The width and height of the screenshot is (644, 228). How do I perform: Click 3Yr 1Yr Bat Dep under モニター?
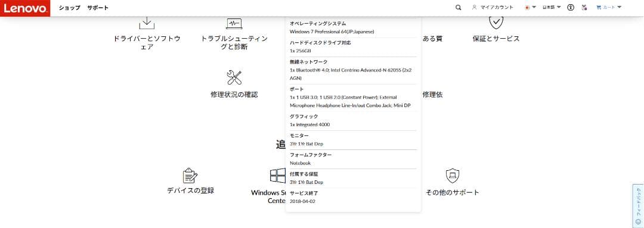(x=306, y=144)
